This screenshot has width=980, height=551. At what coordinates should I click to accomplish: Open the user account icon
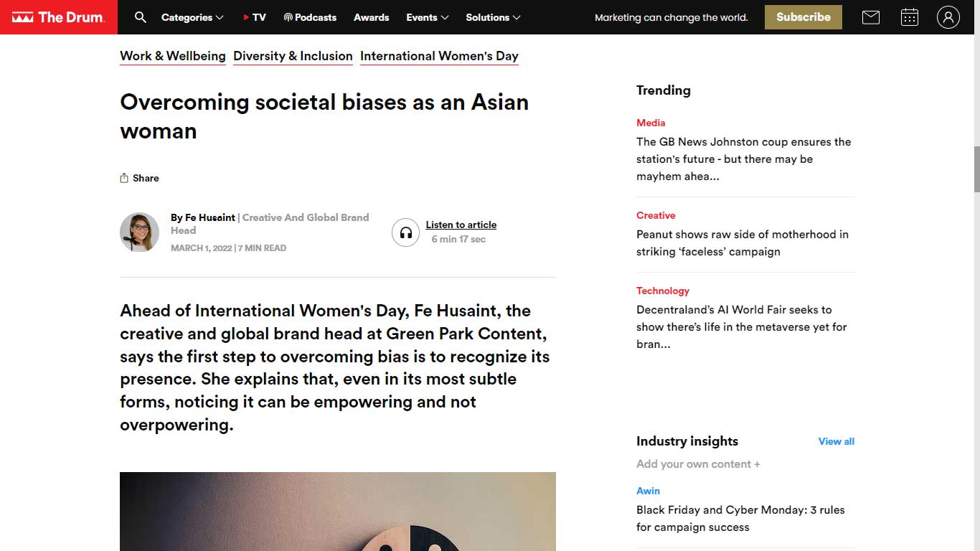(948, 17)
